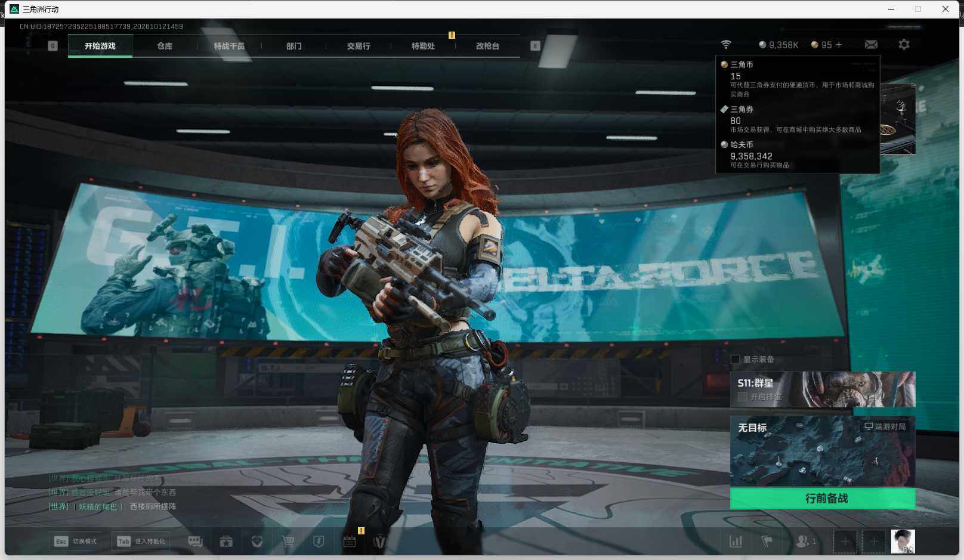Open the flag icon in bottom bar
Image resolution: width=964 pixels, height=560 pixels.
pyautogui.click(x=767, y=542)
